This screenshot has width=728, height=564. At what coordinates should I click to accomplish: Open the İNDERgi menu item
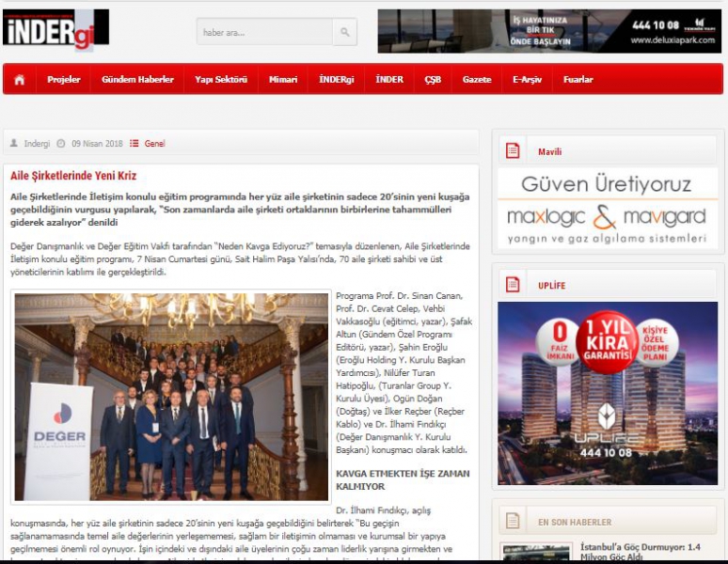pos(337,80)
